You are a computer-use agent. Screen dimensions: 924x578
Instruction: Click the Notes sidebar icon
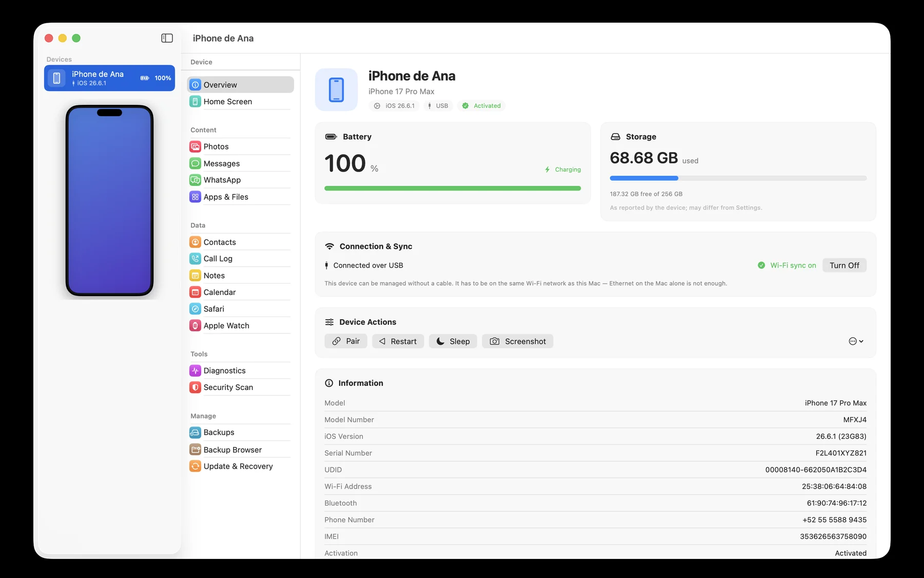click(195, 275)
